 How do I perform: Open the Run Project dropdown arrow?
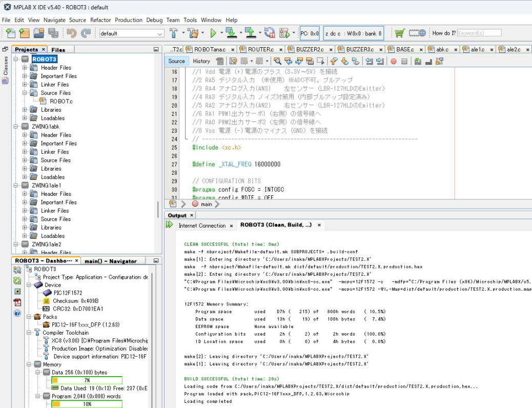click(221, 33)
